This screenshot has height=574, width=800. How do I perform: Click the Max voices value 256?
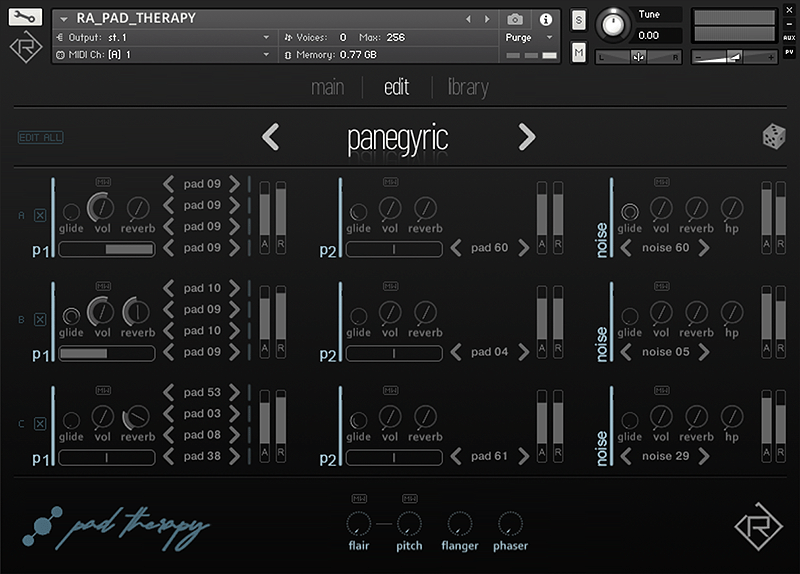coord(395,37)
